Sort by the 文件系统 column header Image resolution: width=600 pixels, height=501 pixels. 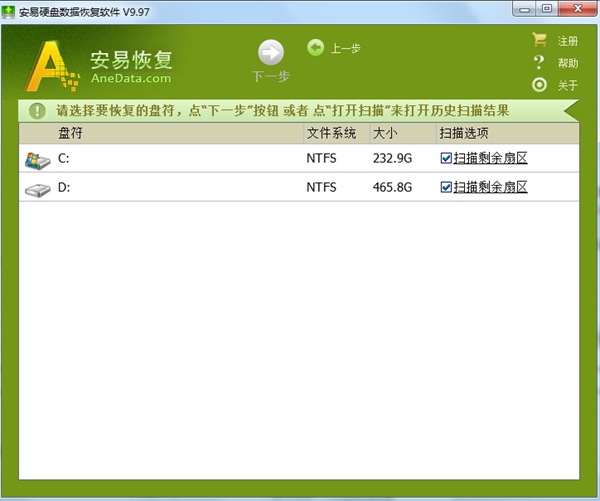point(330,133)
